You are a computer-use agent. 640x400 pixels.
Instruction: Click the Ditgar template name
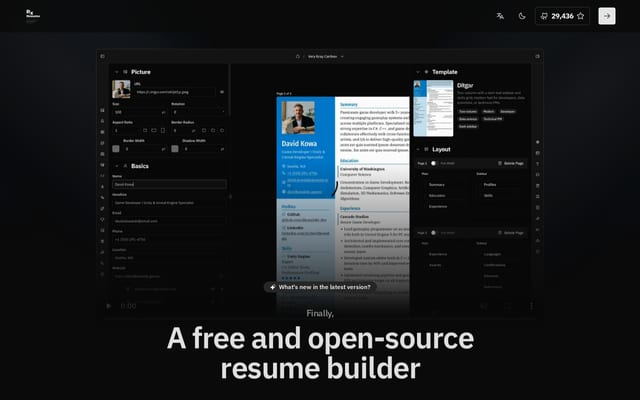point(465,85)
